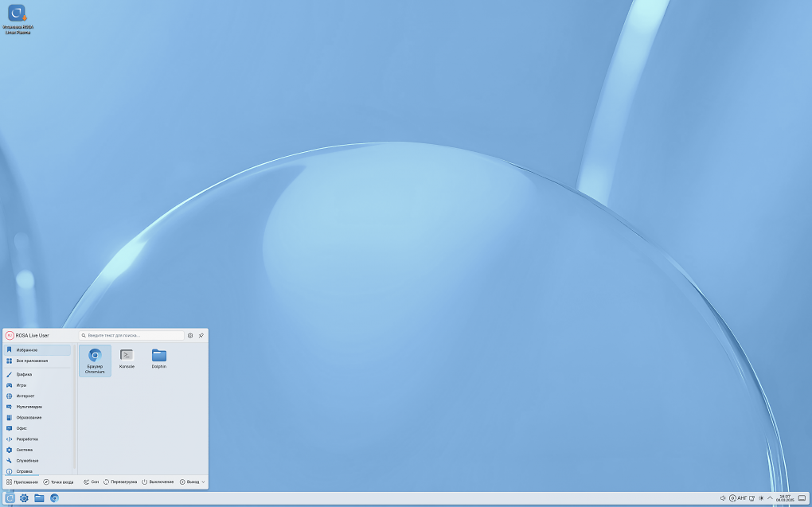Select the Все приложения category
This screenshot has width=812, height=507.
pos(37,361)
